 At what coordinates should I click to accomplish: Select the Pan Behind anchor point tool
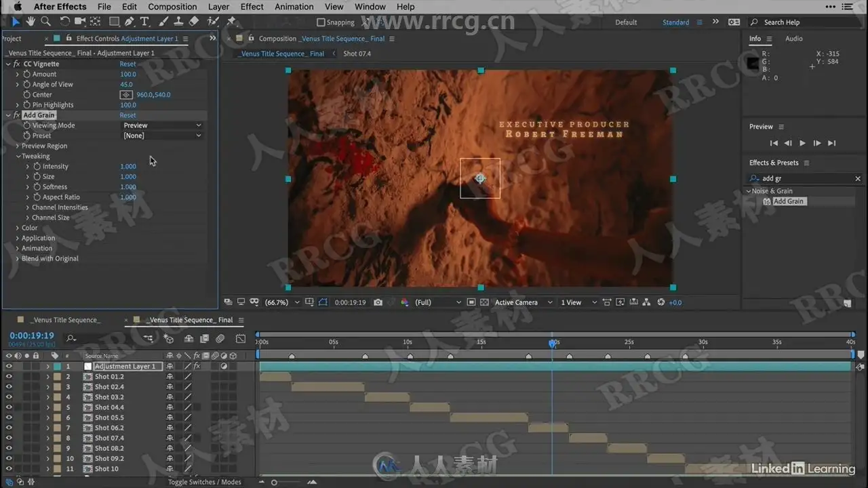[94, 22]
